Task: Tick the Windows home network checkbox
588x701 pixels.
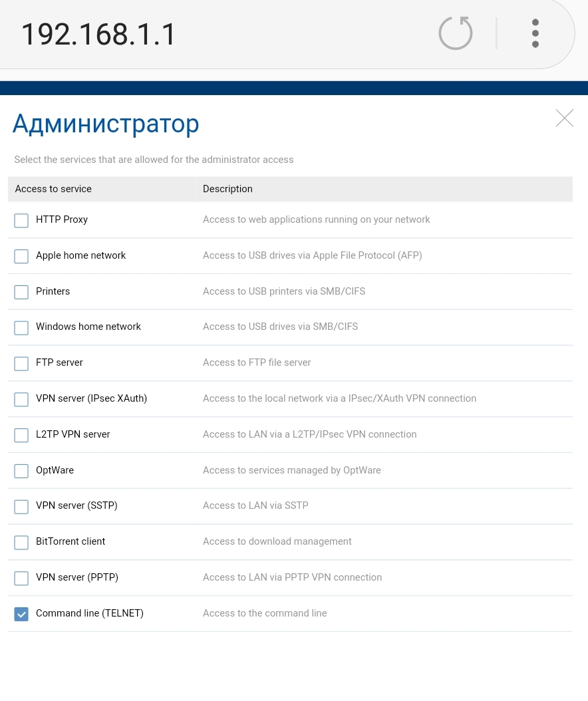Action: click(x=21, y=328)
